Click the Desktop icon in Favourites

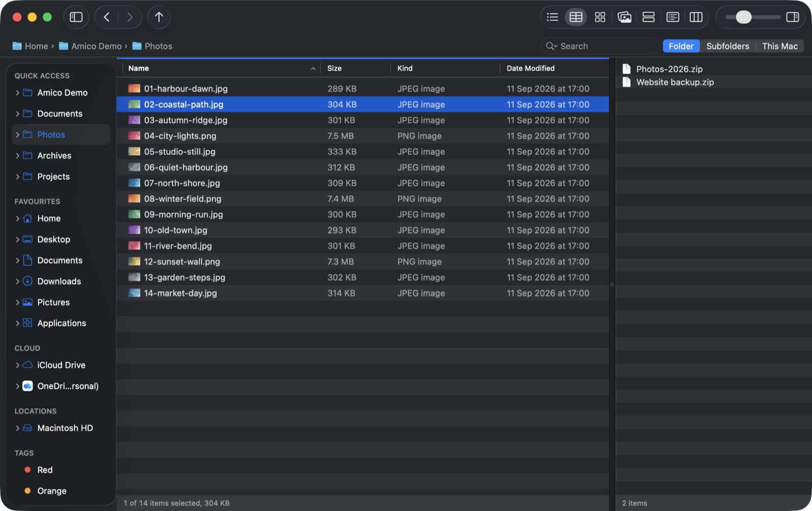click(28, 239)
